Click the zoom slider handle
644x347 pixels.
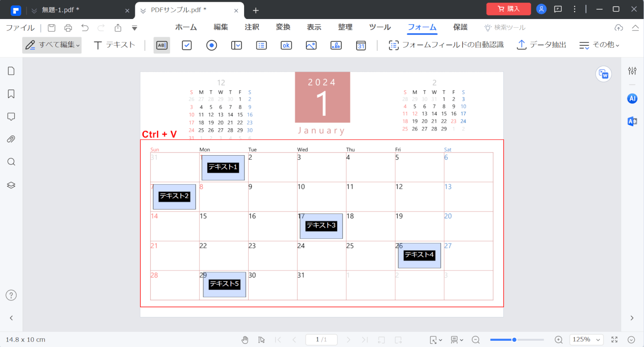point(514,339)
